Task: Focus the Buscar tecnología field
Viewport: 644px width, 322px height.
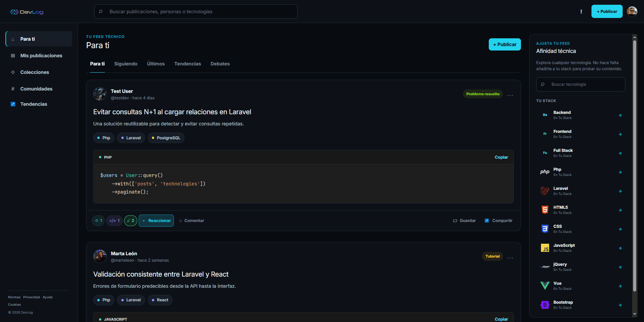Action: click(x=581, y=84)
